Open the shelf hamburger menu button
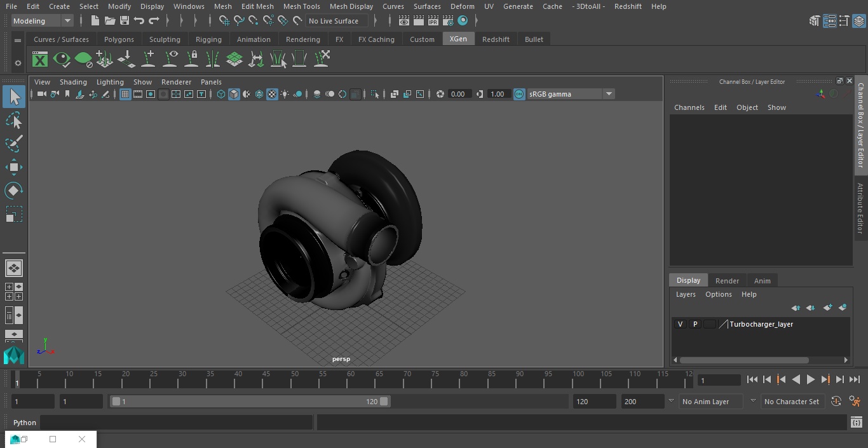The height and width of the screenshot is (448, 868). (18, 40)
